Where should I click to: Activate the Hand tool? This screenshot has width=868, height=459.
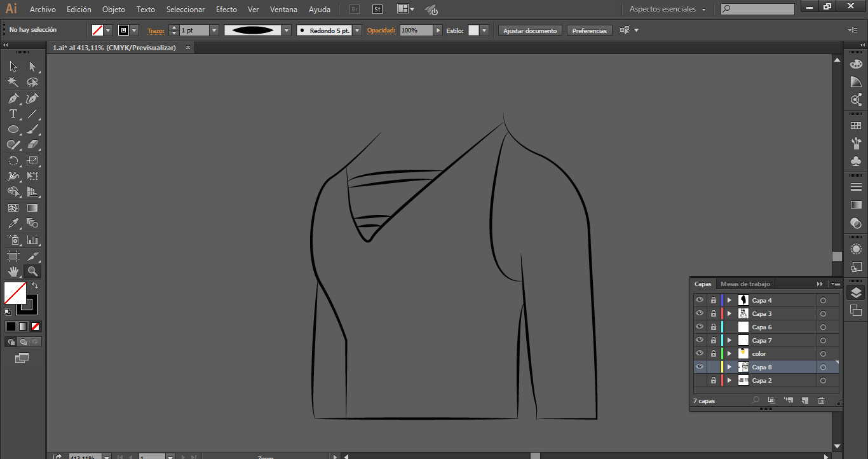pyautogui.click(x=13, y=272)
